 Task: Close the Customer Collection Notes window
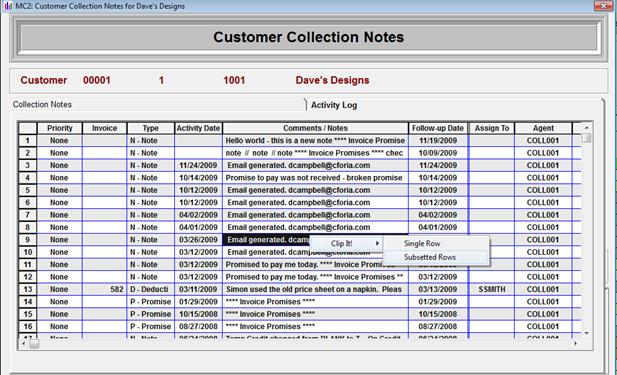(604, 6)
